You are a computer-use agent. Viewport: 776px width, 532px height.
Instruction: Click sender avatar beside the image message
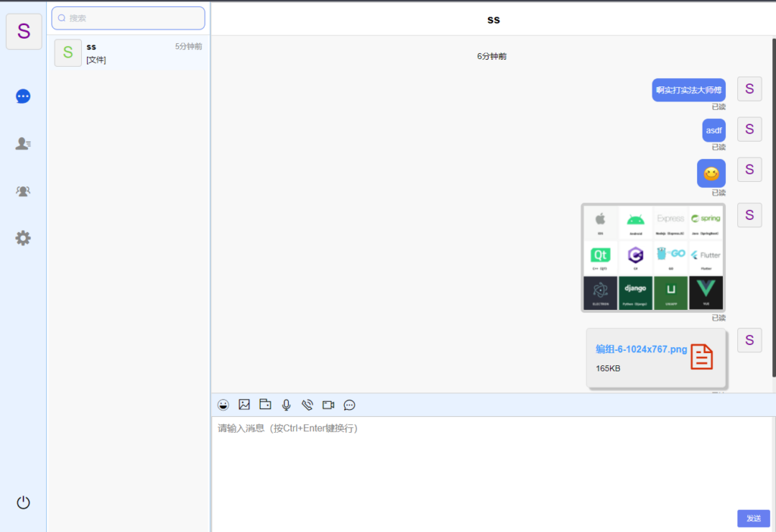click(x=749, y=214)
